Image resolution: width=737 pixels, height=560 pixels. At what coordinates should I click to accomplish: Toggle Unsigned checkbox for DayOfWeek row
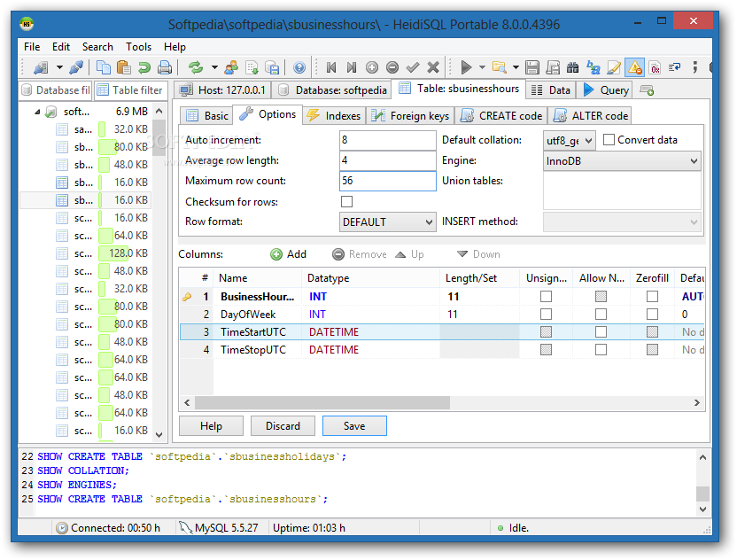(x=546, y=314)
